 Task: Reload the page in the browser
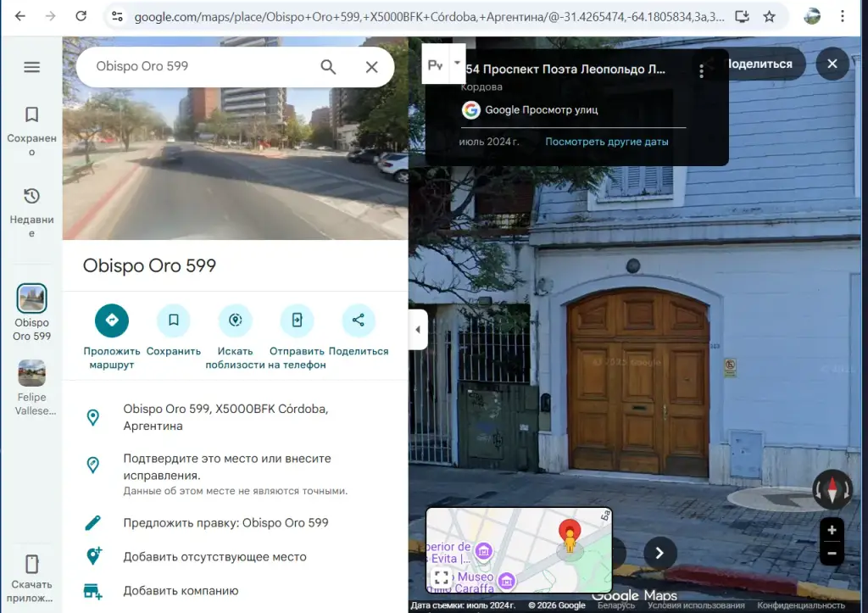[81, 16]
